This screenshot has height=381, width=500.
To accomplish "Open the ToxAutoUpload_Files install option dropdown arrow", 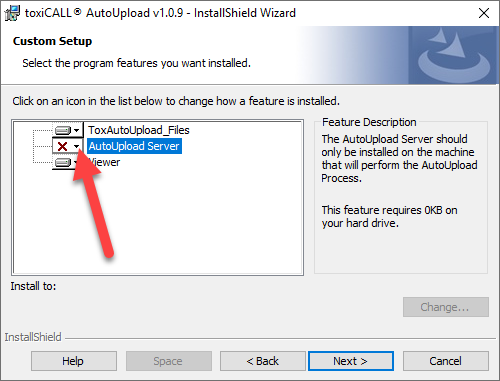I will click(x=77, y=130).
